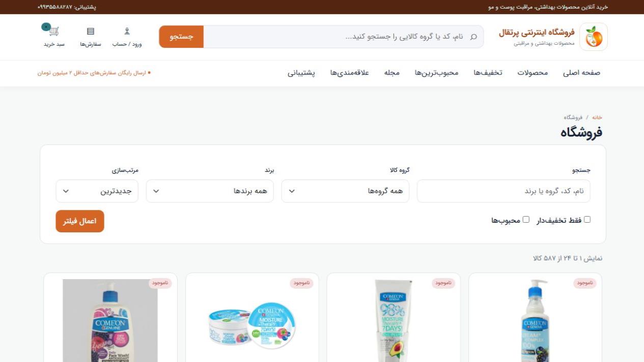The width and height of the screenshot is (644, 362).
Task: Check the محبوب‌ها checkbox
Action: (x=526, y=220)
